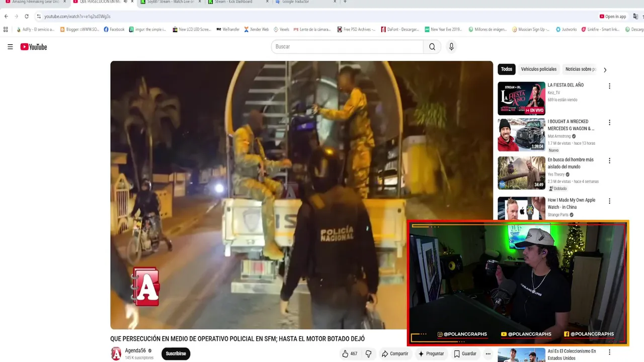Open more actions three-dot menu under video
Screen dimensions: 644x362
tap(488, 353)
